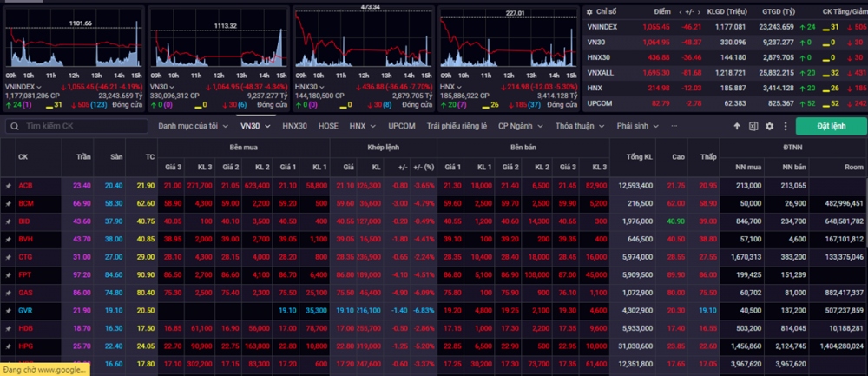Select the UPCOM tab
The image size is (868, 376).
(x=401, y=126)
